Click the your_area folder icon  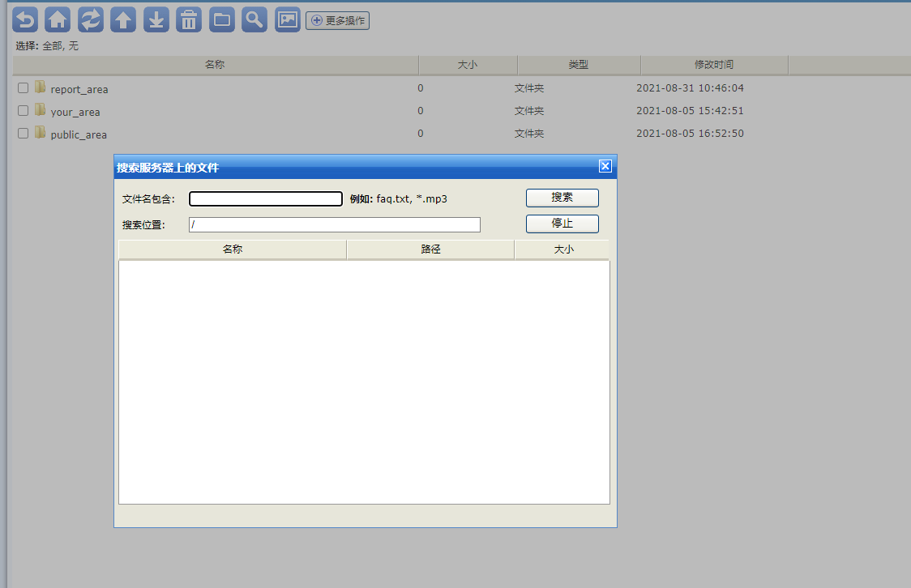pos(40,109)
